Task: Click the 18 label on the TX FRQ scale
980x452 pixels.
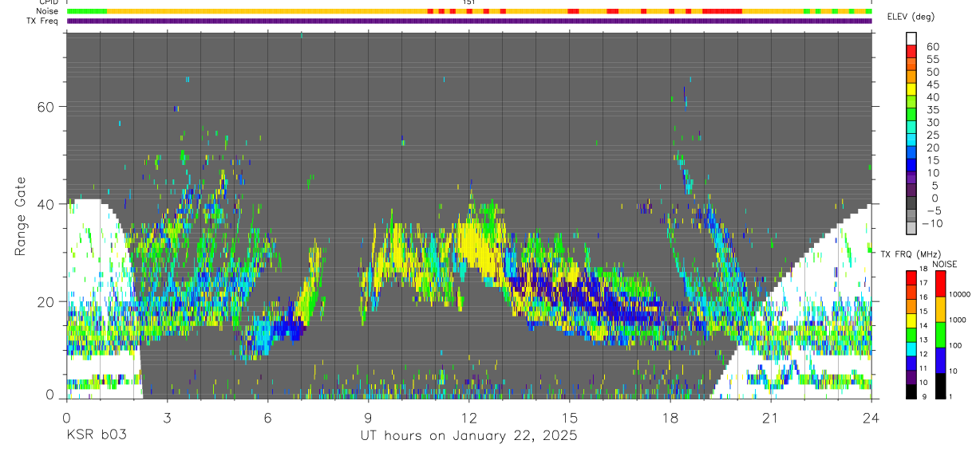Action: click(923, 269)
